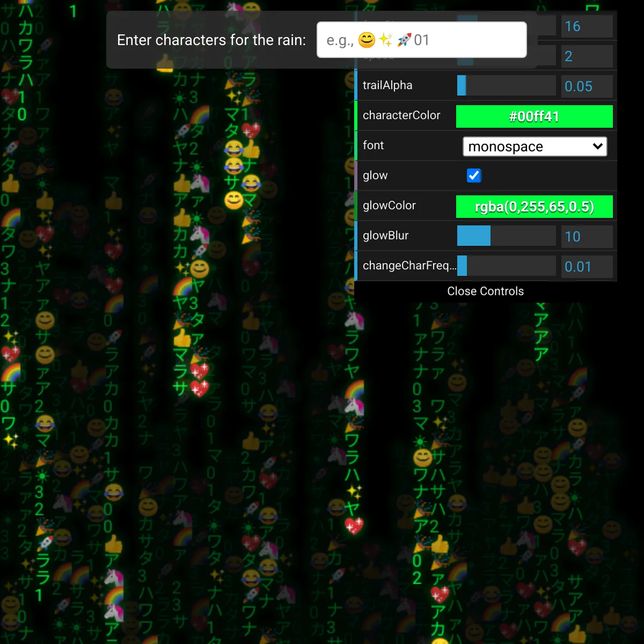Open the glowColor rgba swatch
This screenshot has height=644, width=644.
click(x=534, y=207)
